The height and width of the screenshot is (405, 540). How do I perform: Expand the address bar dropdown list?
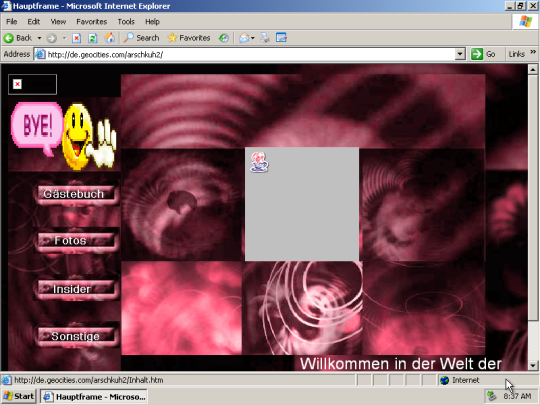tap(460, 54)
